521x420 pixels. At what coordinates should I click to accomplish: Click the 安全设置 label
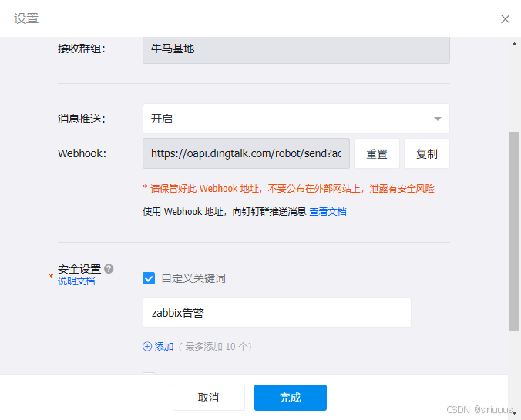pyautogui.click(x=79, y=269)
